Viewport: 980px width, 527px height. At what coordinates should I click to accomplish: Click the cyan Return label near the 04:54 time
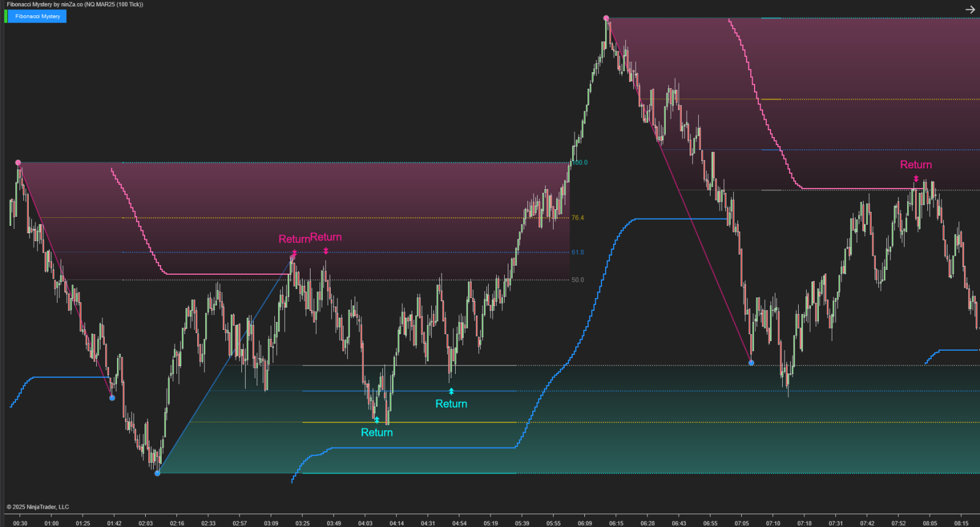(x=451, y=404)
